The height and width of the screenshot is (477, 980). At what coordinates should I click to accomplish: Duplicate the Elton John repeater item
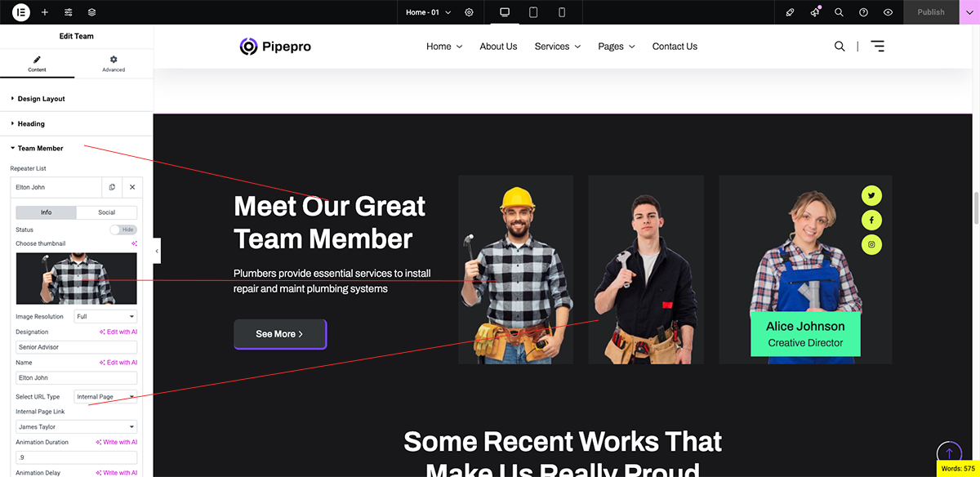(112, 187)
